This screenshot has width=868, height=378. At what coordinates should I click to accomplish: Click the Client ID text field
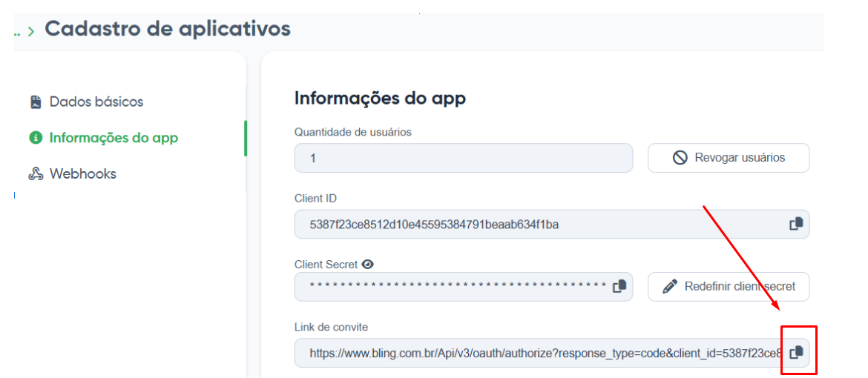tap(552, 224)
